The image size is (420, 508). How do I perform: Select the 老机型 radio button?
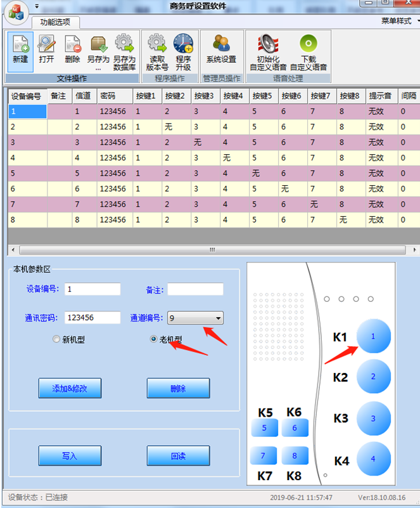153,339
